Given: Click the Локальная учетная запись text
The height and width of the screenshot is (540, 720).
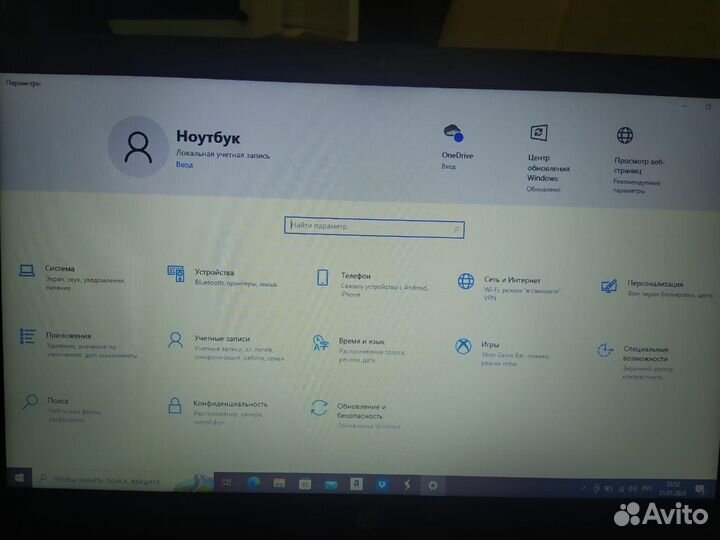Looking at the screenshot, I should pyautogui.click(x=223, y=154).
